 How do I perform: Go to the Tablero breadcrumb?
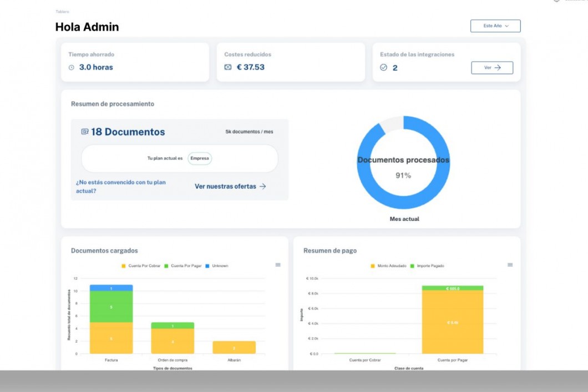62,12
